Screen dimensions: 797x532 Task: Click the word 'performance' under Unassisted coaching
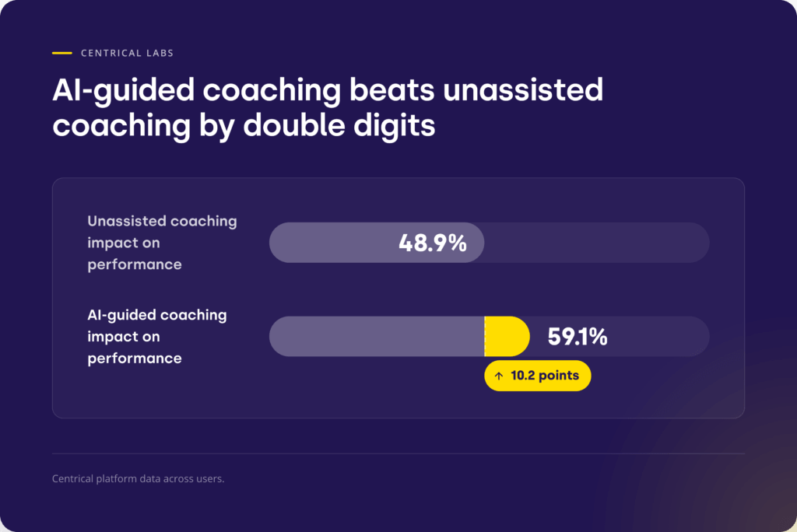click(135, 264)
